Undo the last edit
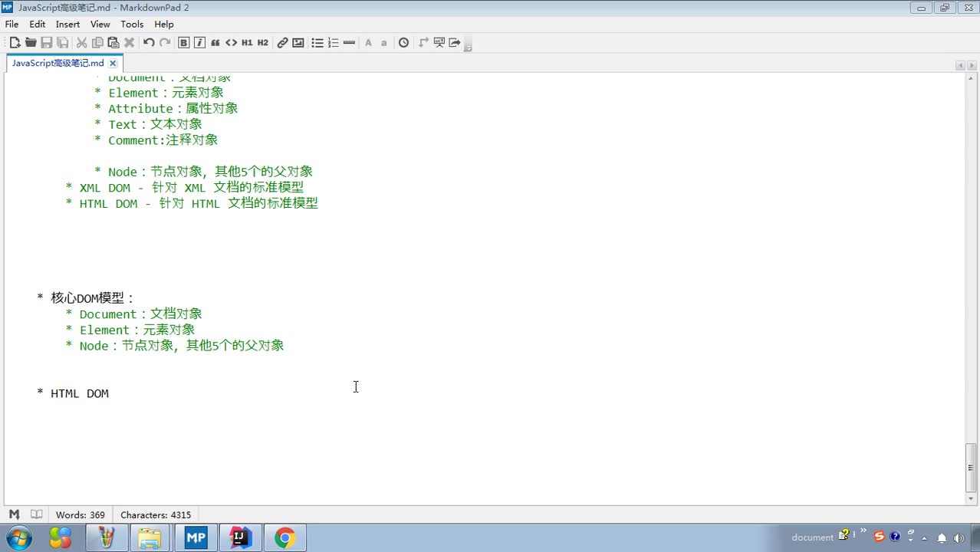 point(149,43)
